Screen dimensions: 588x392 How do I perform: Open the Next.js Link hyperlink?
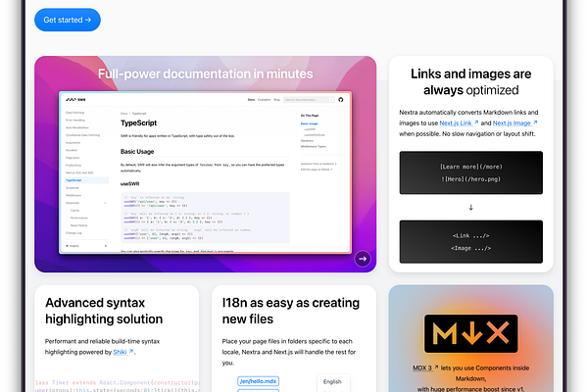point(459,123)
